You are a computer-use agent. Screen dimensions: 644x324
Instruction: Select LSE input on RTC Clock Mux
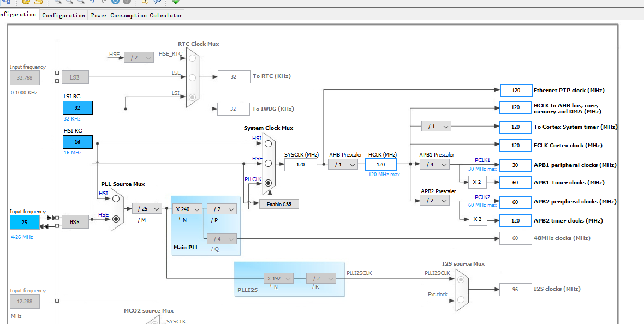(x=192, y=77)
